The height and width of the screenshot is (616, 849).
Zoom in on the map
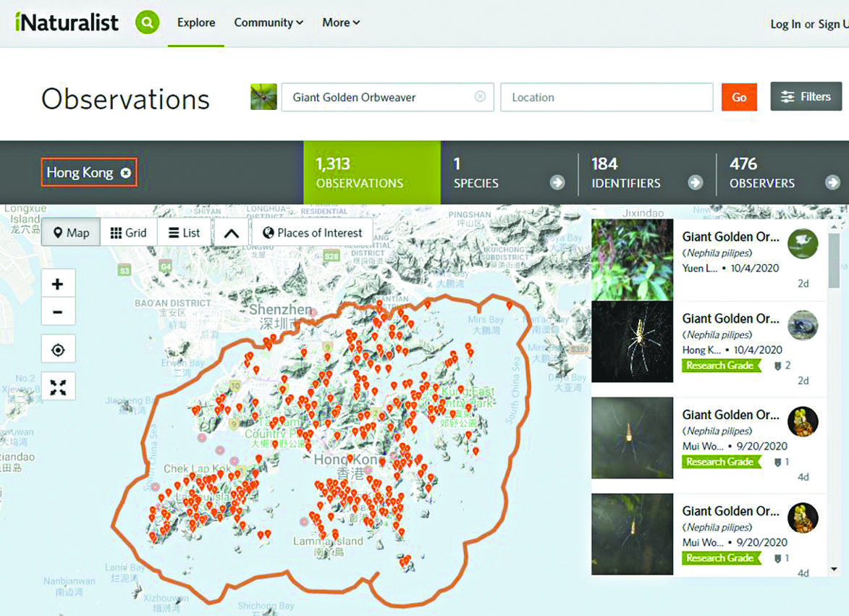pos(58,284)
